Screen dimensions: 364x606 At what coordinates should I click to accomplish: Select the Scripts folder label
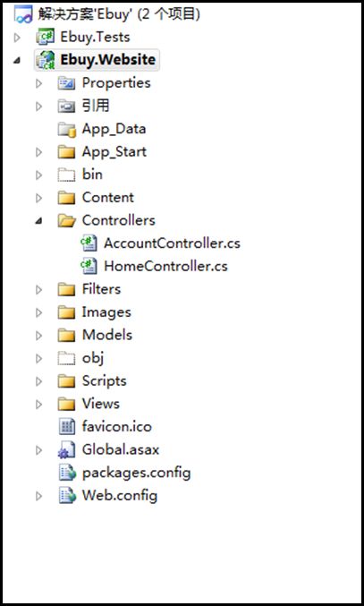(x=105, y=381)
